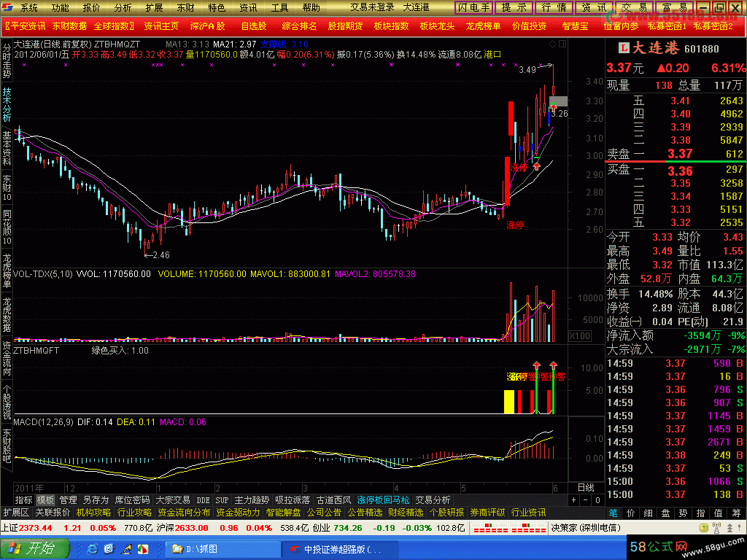The image size is (747, 560).
Task: Select the 东财股吧 side tab
Action: (x=7, y=446)
